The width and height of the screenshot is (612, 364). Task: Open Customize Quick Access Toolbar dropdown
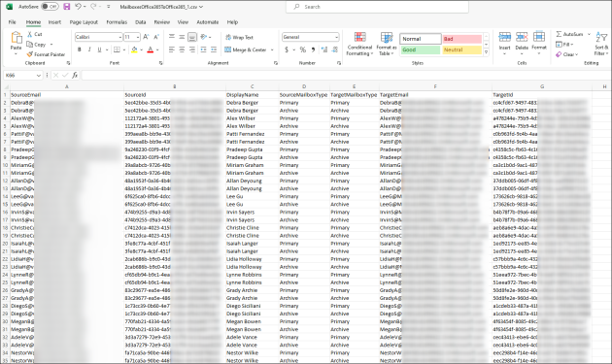pyautogui.click(x=108, y=7)
